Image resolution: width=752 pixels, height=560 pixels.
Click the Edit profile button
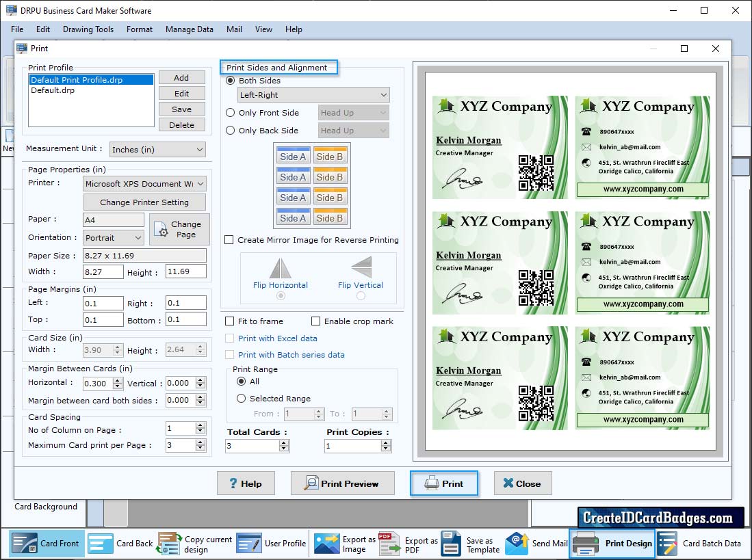point(182,94)
